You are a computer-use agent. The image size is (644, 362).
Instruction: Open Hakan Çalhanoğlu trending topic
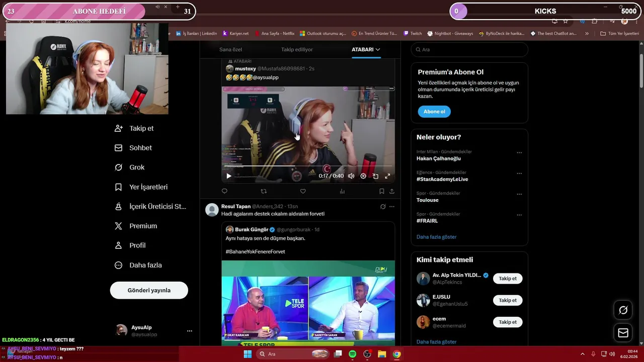439,158
